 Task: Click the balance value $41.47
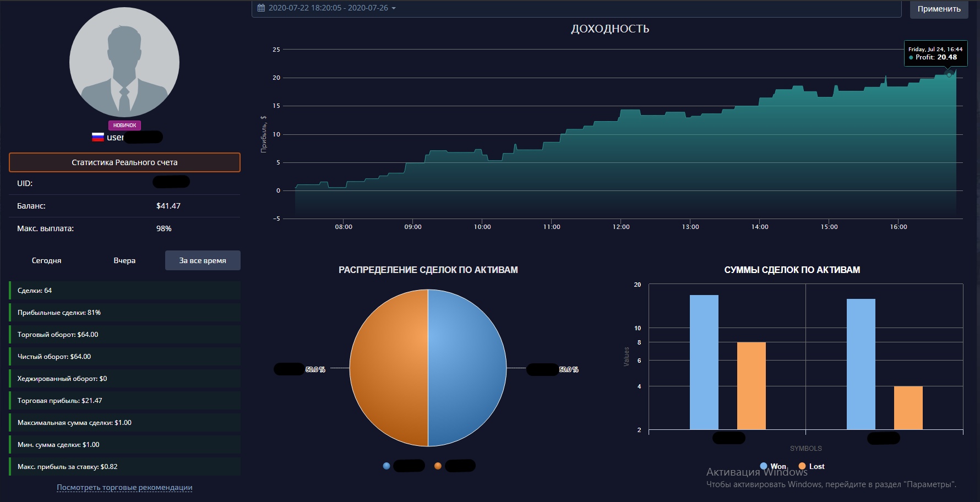pos(168,206)
